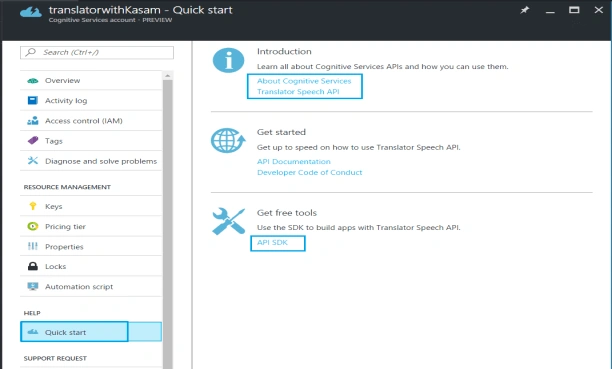Select Properties under Resource Management
Screen dimensions: 612x369
pos(91,246)
